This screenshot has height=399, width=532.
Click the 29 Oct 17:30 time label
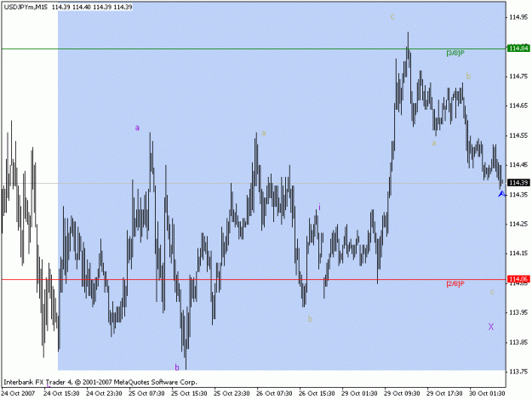pyautogui.click(x=444, y=394)
